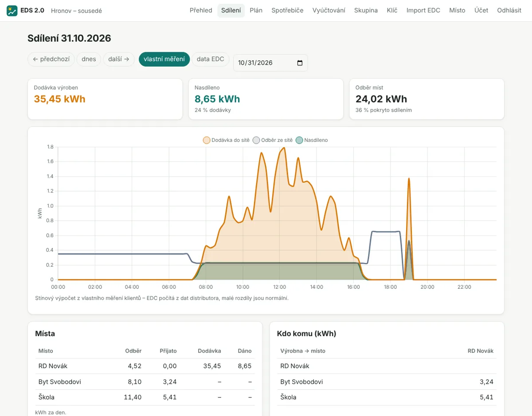Image resolution: width=532 pixels, height=416 pixels.
Task: Click the Nasdíleno 8,65 kWh value
Action: 217,99
